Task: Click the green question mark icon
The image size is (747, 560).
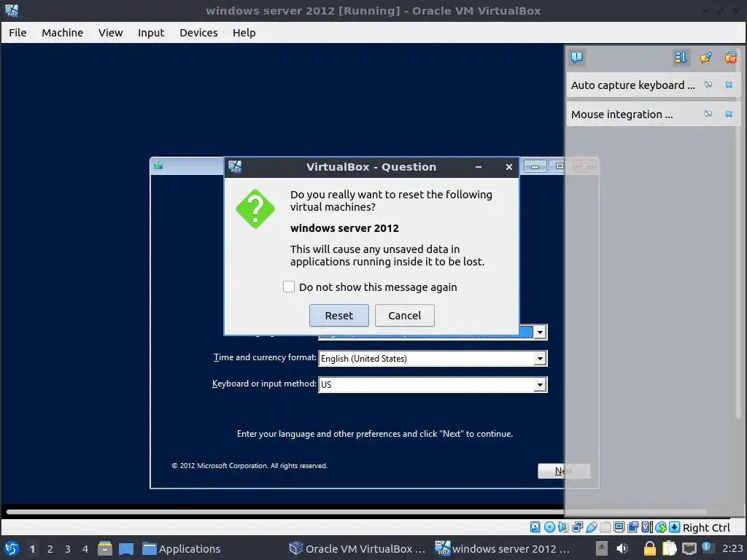Action: 255,209
